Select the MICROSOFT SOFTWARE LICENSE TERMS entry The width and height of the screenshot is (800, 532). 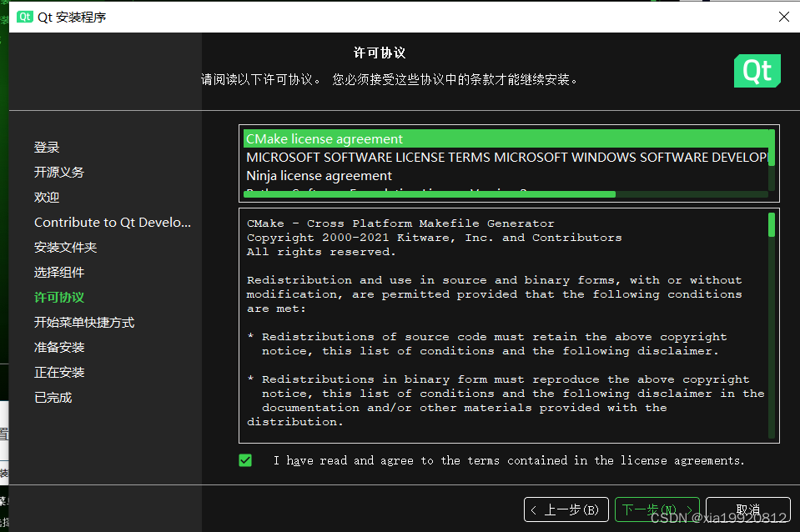click(506, 157)
